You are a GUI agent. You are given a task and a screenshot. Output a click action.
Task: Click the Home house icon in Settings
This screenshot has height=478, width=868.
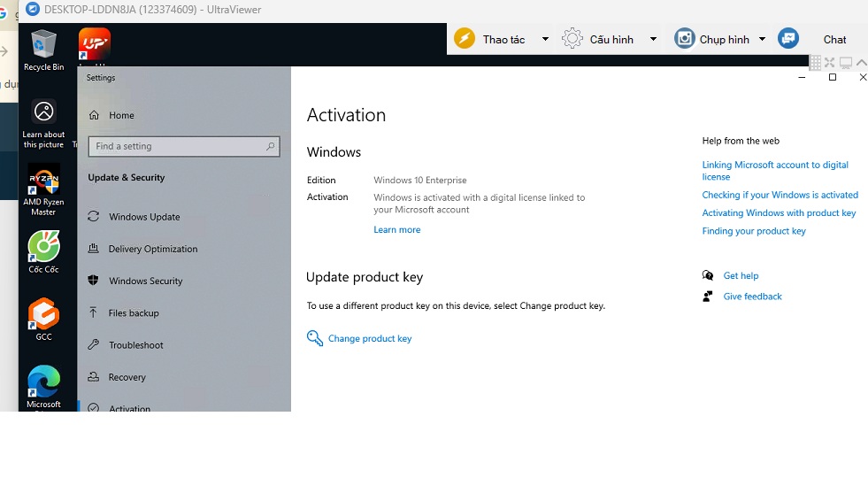(x=94, y=115)
